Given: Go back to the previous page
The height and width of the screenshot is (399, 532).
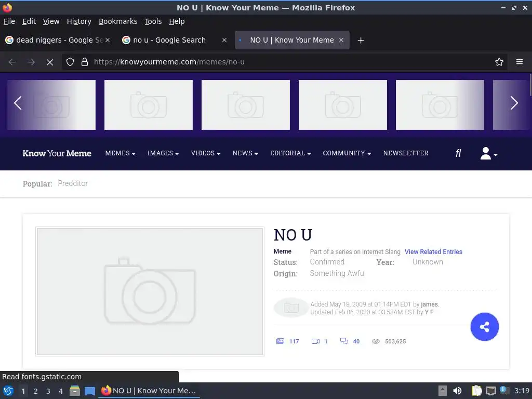Looking at the screenshot, I should tap(12, 62).
